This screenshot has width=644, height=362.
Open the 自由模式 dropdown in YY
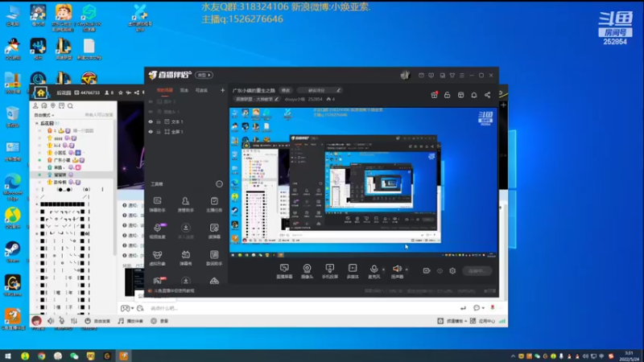pyautogui.click(x=44, y=115)
